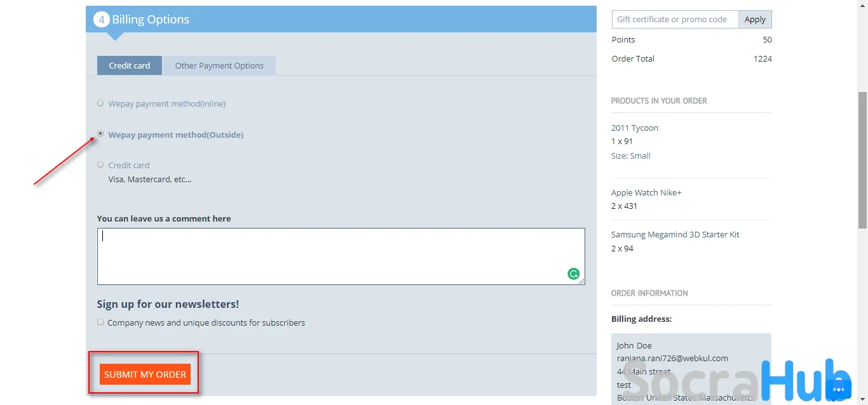Open the chat bubble widget

click(x=837, y=388)
